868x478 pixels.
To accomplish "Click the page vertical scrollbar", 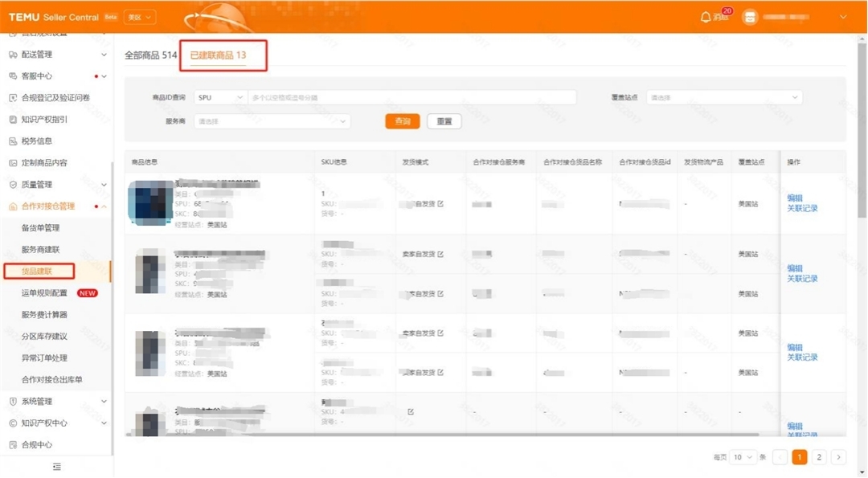I will [x=862, y=130].
